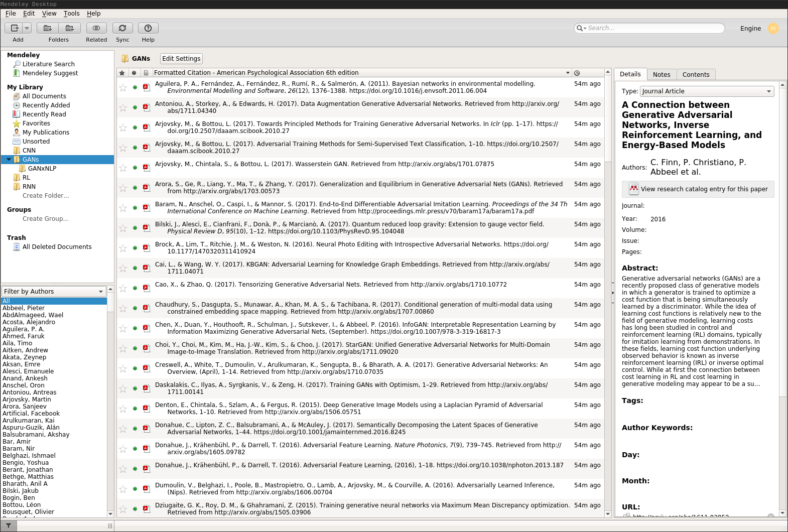Open the document Type dropdown
The image size is (788, 532).
(707, 91)
